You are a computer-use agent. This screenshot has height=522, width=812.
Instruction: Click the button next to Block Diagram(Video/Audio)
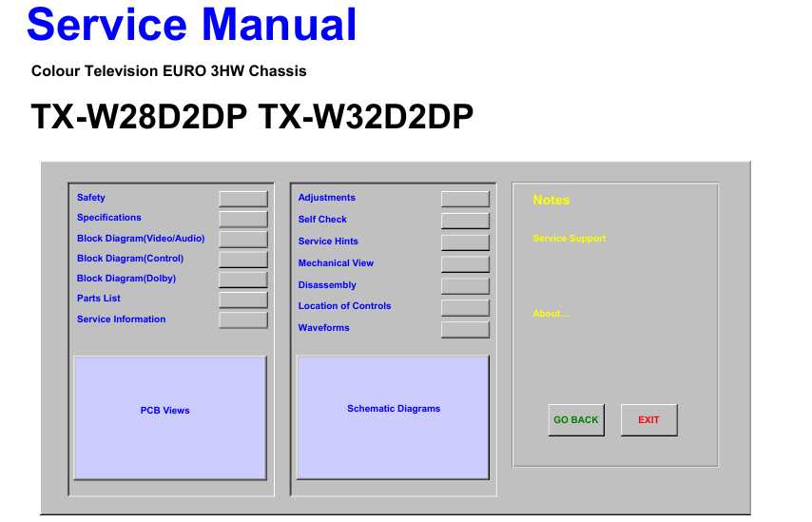(x=242, y=239)
